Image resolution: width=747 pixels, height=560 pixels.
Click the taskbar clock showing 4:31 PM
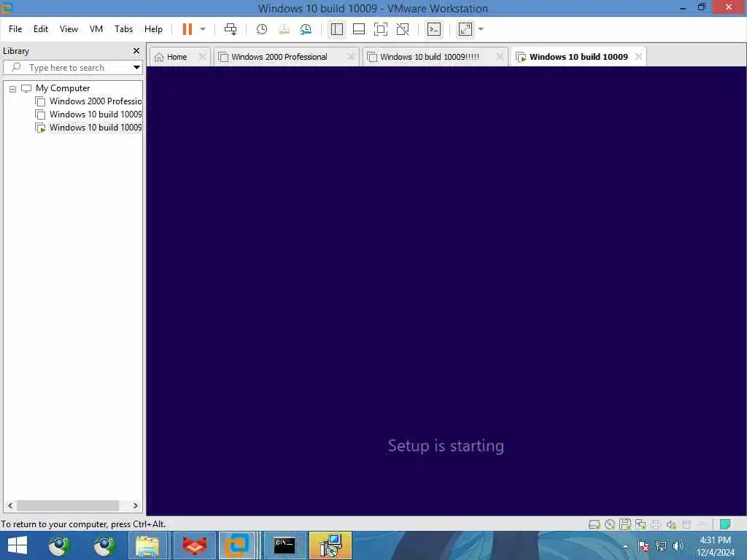[x=715, y=546]
